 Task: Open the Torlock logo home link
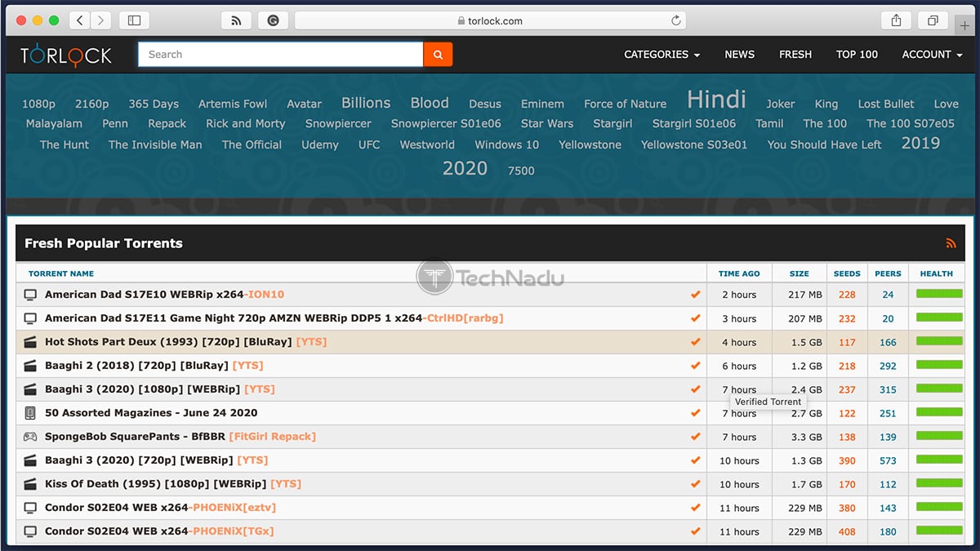[66, 55]
